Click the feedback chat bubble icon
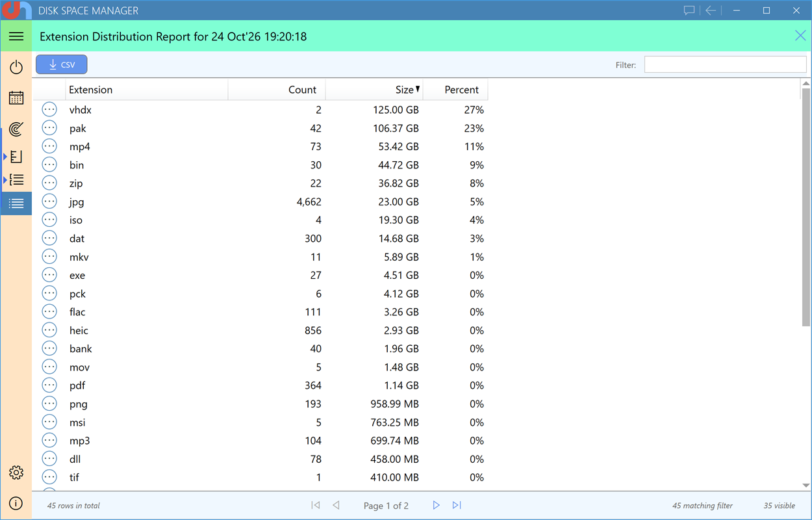The image size is (812, 520). point(689,10)
